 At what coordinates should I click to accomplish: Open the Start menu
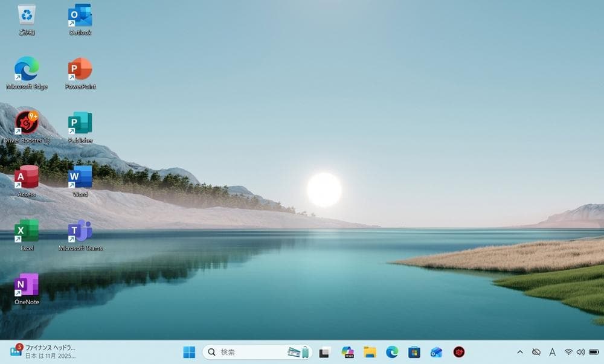(188, 351)
